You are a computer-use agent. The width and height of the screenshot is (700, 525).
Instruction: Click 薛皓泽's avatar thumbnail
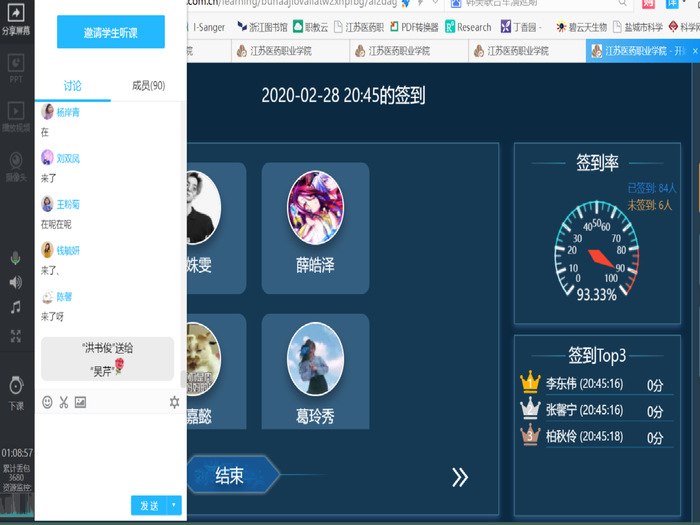pyautogui.click(x=315, y=207)
